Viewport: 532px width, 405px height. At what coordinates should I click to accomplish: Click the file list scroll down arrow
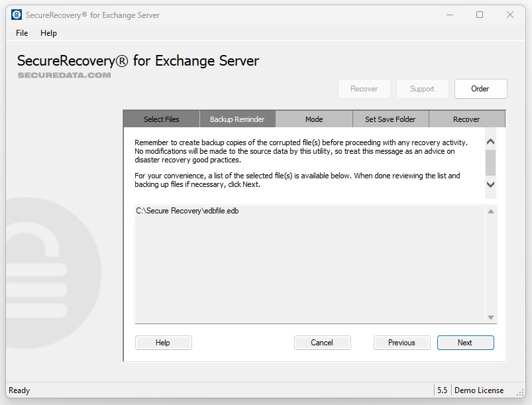coord(491,318)
